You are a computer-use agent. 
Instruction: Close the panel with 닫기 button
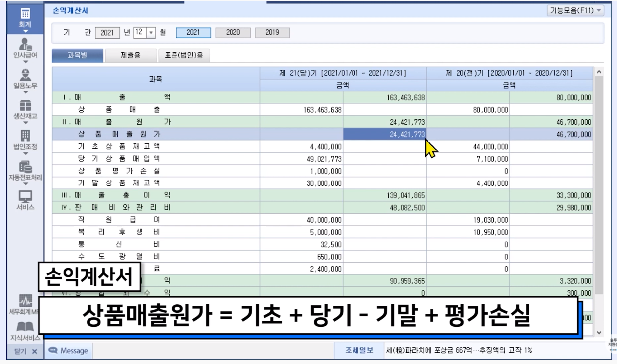point(25,351)
